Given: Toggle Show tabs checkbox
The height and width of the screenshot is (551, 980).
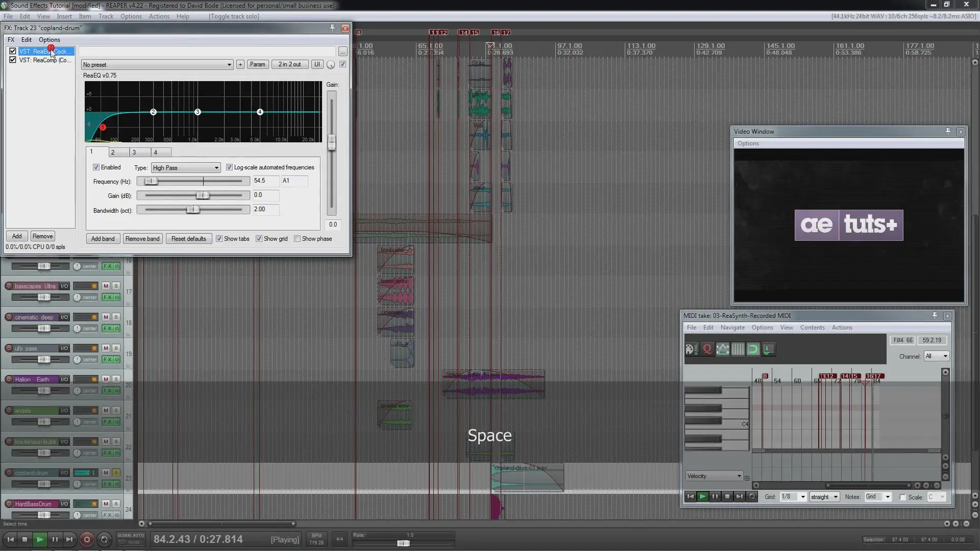Looking at the screenshot, I should (x=219, y=239).
